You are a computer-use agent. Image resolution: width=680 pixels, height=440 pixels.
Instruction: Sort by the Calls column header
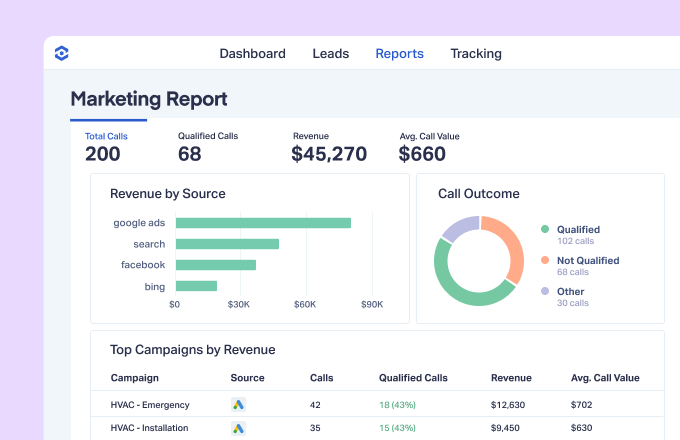click(x=321, y=378)
